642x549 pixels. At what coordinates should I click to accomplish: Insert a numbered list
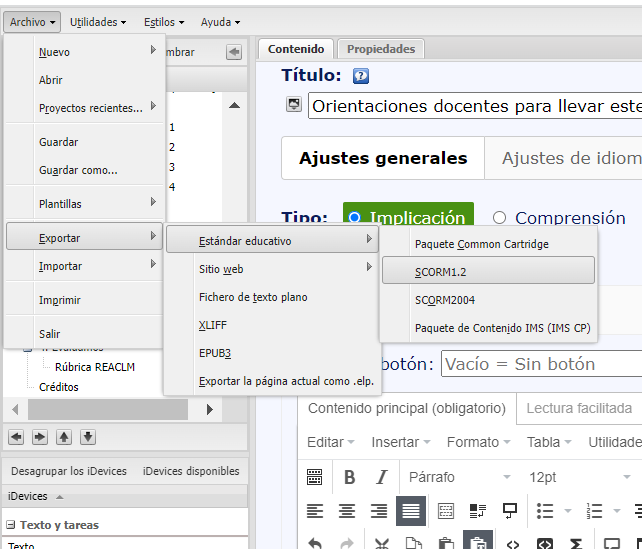tap(594, 511)
